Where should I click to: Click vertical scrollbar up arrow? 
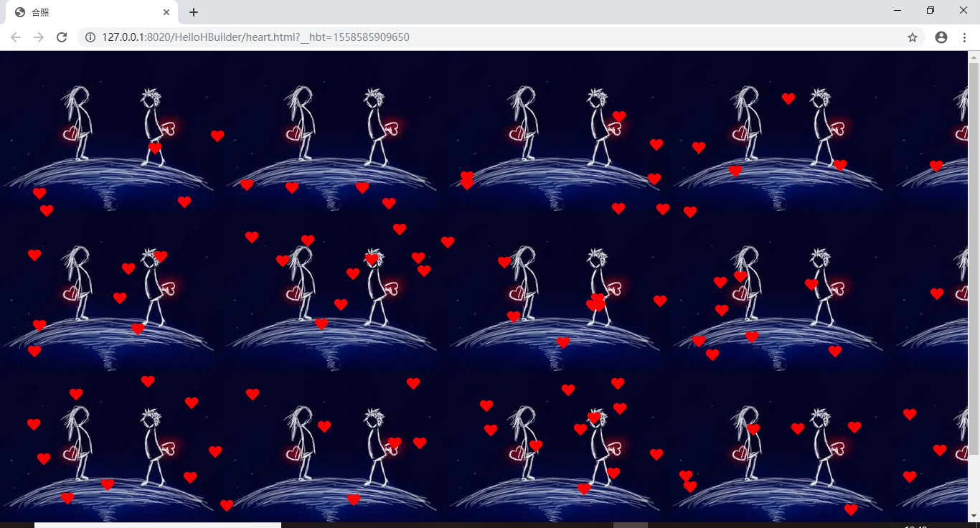point(974,57)
